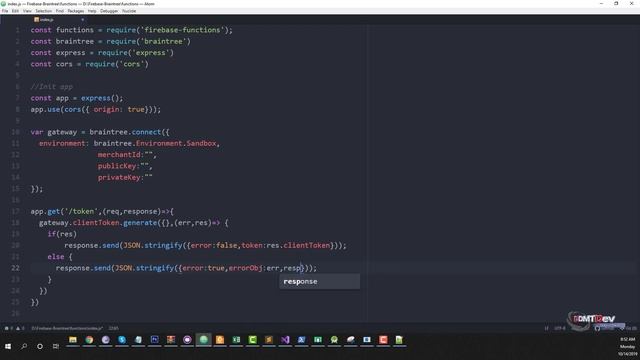The image size is (640, 360).
Task: Click the publicKey property
Action: click(x=117, y=166)
